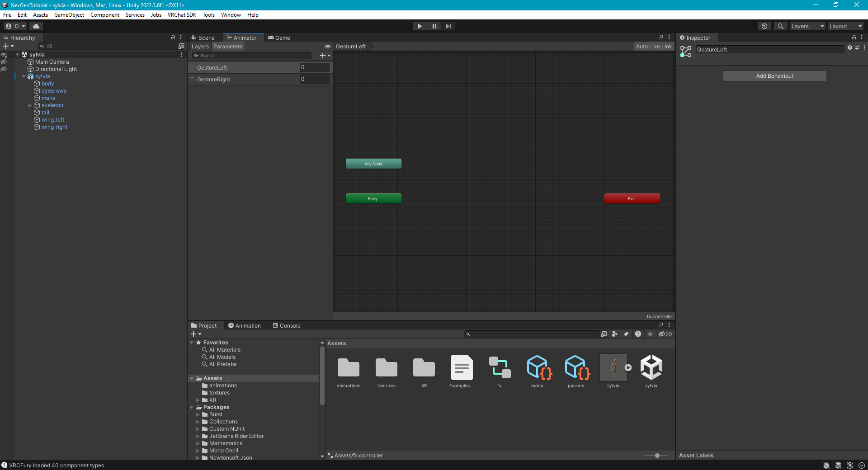Start play mode with Play button
Screen dimensions: 868x470
(420, 26)
